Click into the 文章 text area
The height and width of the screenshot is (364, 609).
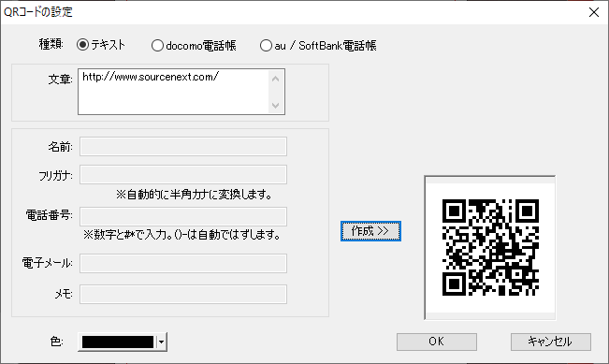pos(173,92)
